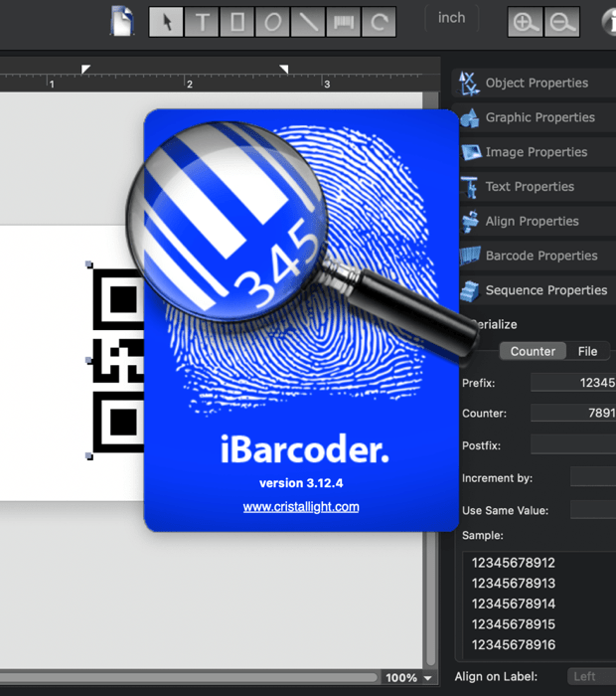Select the Text tool
The width and height of the screenshot is (616, 696).
point(202,22)
